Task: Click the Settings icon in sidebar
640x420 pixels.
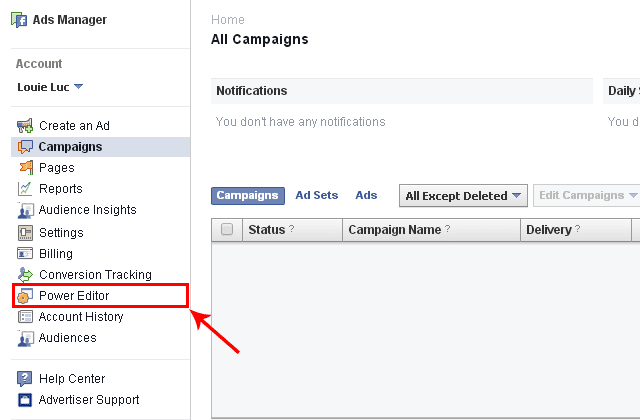Action: point(26,233)
